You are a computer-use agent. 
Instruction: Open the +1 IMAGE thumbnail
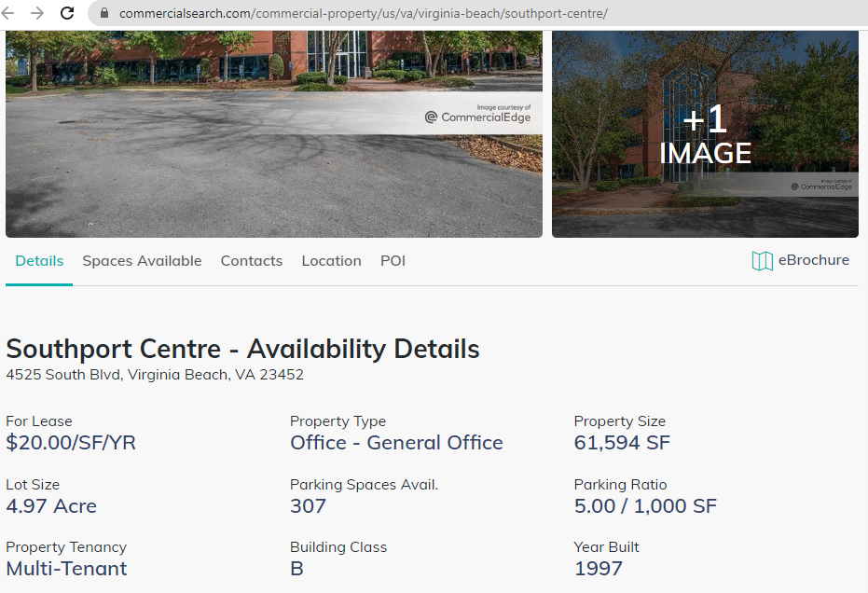(x=705, y=135)
